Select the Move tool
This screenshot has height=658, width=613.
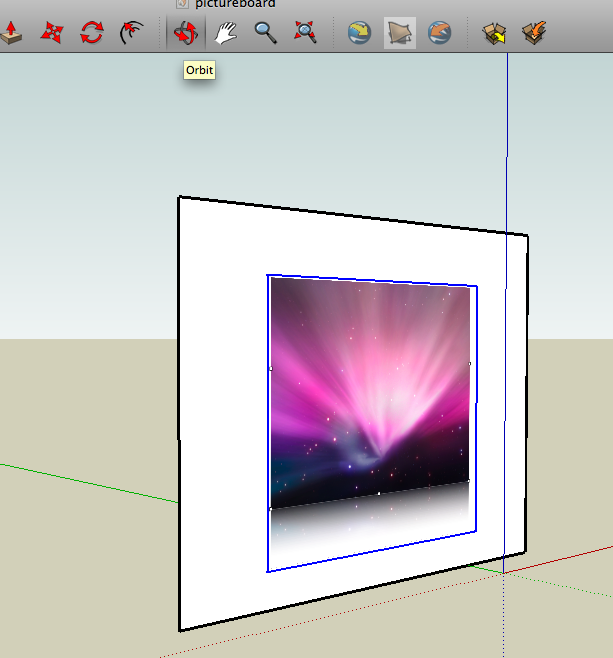52,33
